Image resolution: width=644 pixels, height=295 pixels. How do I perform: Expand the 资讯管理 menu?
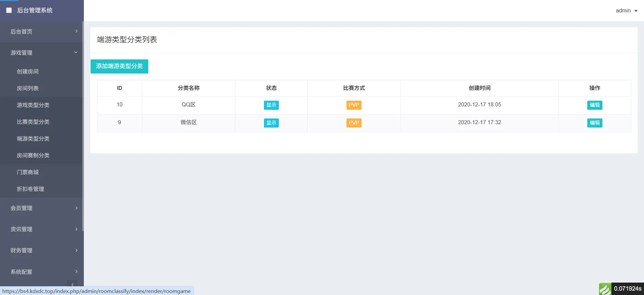42,229
